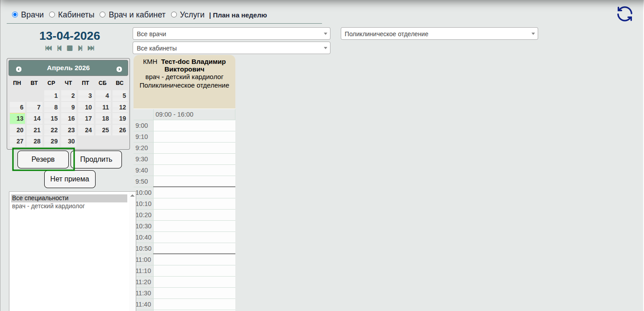Viewport: 644px width, 311px height.
Task: Go to previous day with single-left arrow
Action: click(59, 48)
